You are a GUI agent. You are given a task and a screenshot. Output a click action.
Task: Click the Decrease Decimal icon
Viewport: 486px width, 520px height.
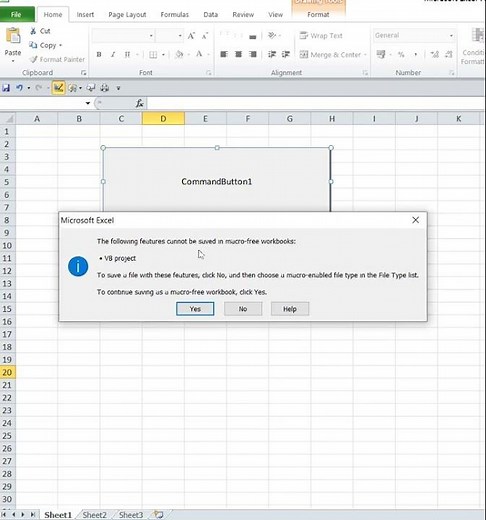449,54
